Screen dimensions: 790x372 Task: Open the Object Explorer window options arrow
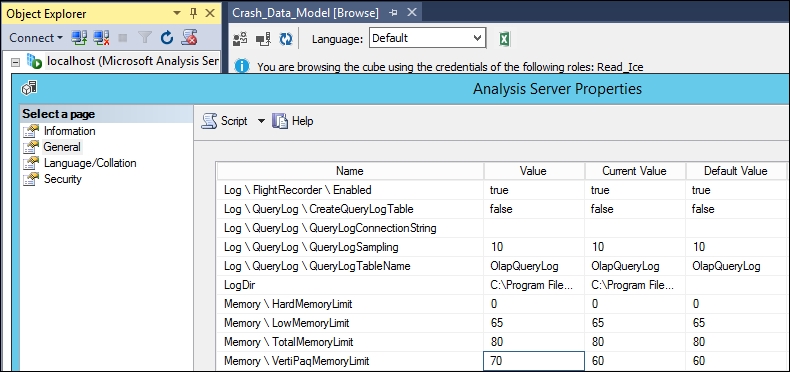tap(176, 14)
